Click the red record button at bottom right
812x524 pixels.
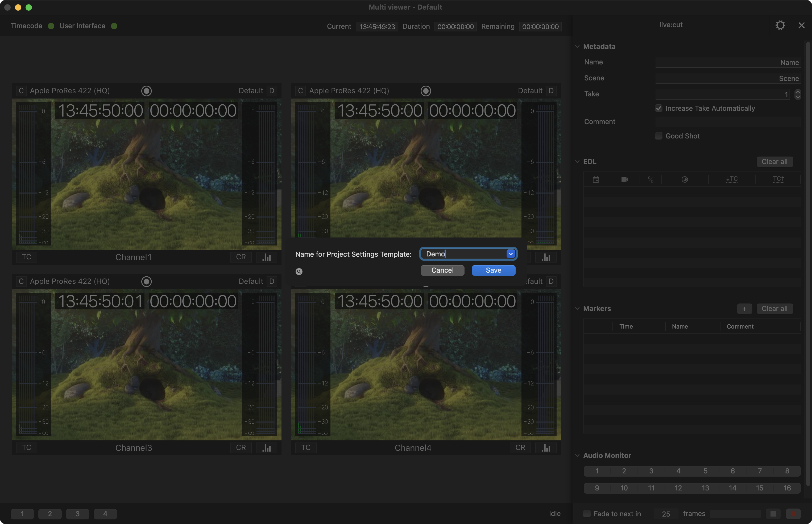pyautogui.click(x=793, y=514)
